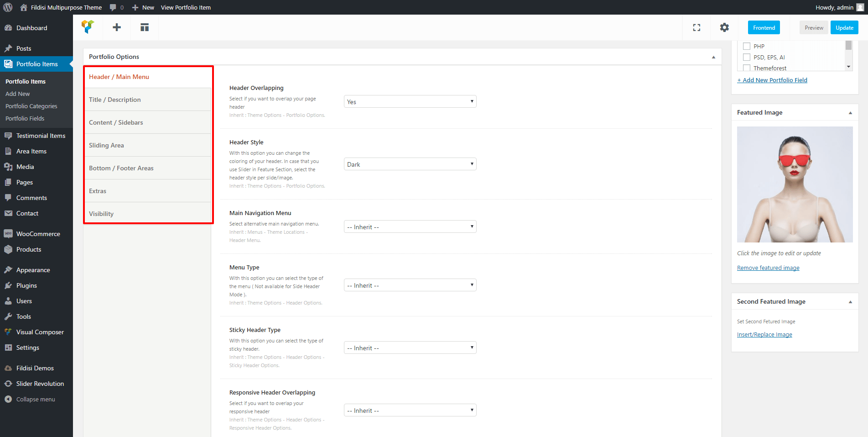
Task: Click Insert/Replace Image link
Action: point(764,335)
